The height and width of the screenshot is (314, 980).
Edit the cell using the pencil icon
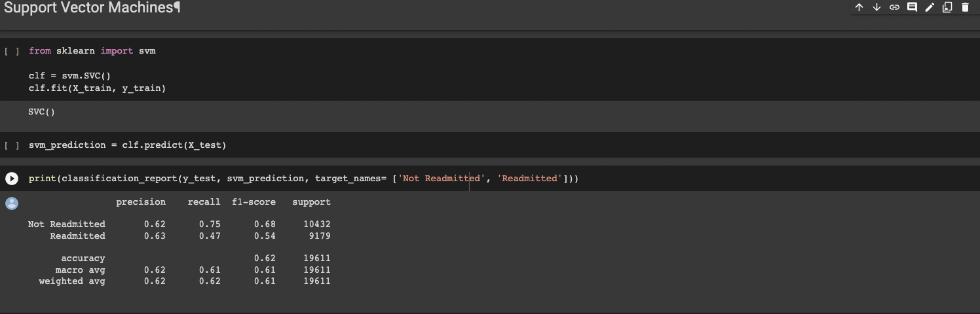click(930, 7)
